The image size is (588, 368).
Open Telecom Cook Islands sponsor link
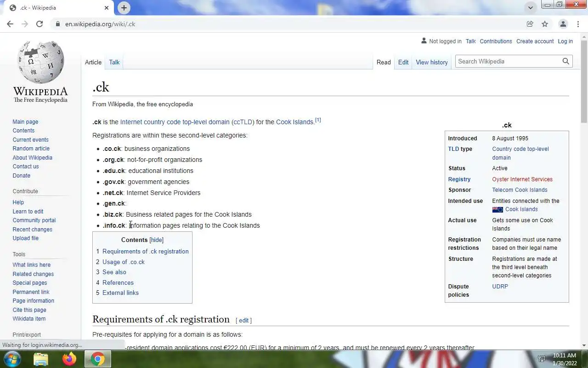[520, 190]
